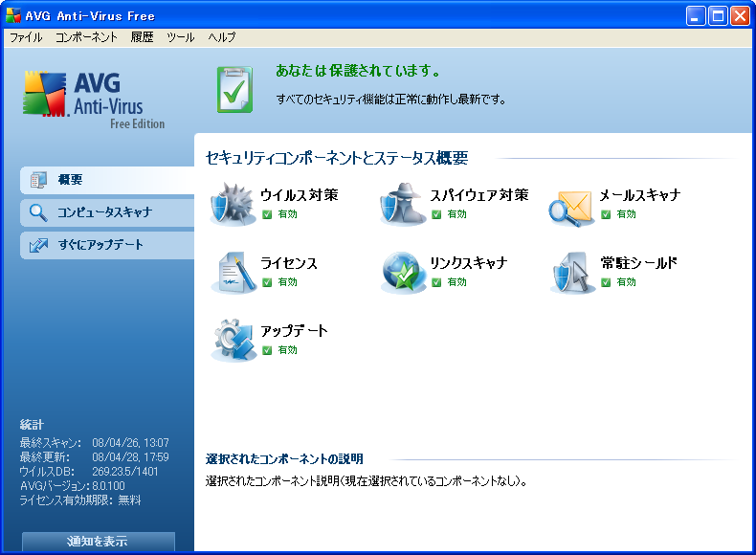Click the セキュリティコンポーネントとステータス概要 heading

[337, 158]
